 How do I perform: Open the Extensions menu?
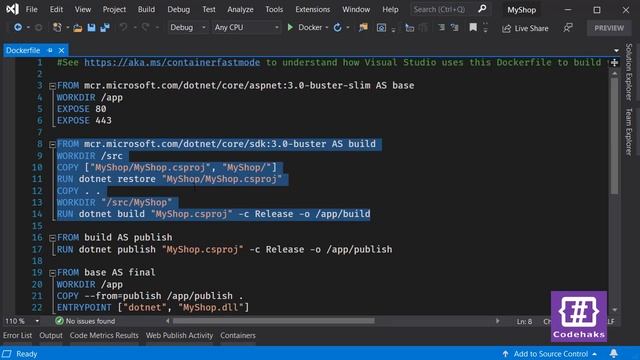point(313,9)
